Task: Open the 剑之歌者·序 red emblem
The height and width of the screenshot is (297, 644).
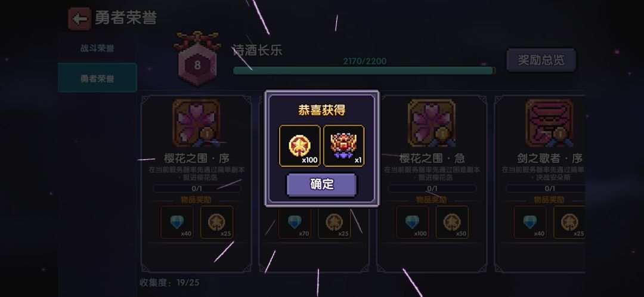Action: coord(550,123)
